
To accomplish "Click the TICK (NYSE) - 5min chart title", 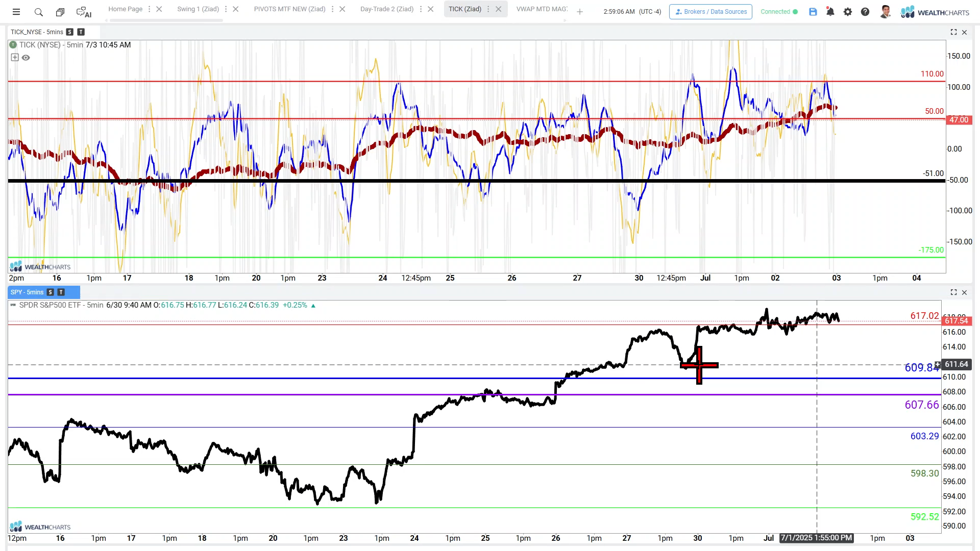I will click(x=51, y=45).
